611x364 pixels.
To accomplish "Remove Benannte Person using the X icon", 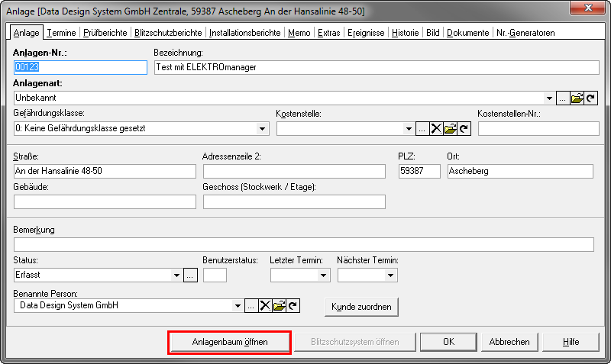I will pos(265,306).
